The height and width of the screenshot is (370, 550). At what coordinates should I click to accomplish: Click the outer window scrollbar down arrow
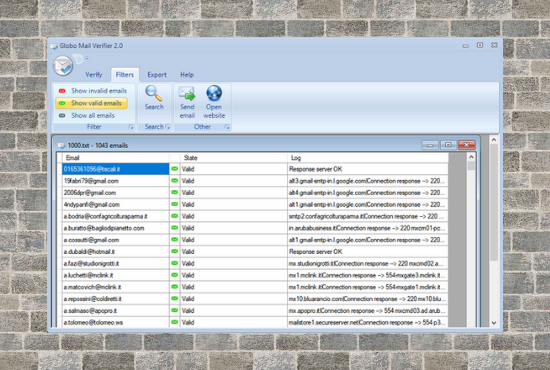click(x=494, y=323)
